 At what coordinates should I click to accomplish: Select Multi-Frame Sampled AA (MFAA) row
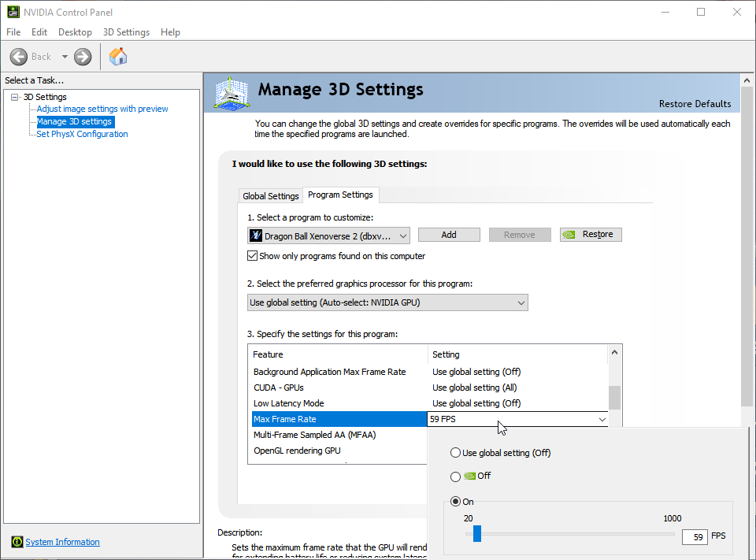[339, 435]
